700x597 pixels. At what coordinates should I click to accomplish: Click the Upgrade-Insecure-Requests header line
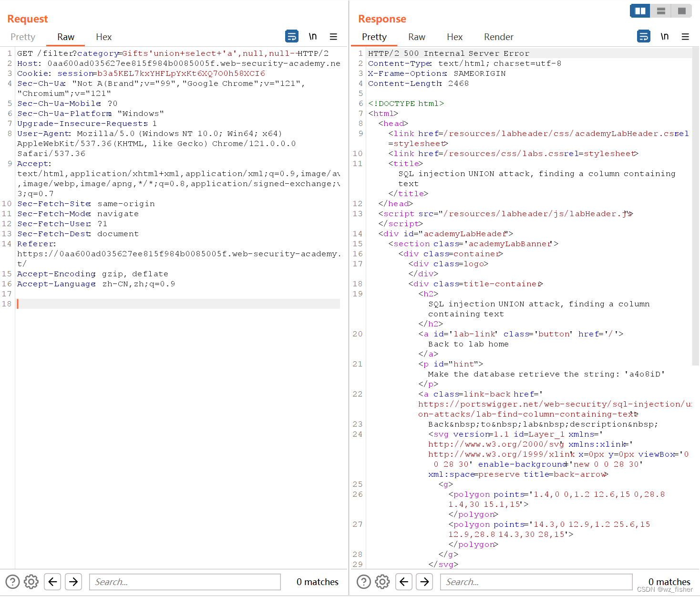[87, 124]
